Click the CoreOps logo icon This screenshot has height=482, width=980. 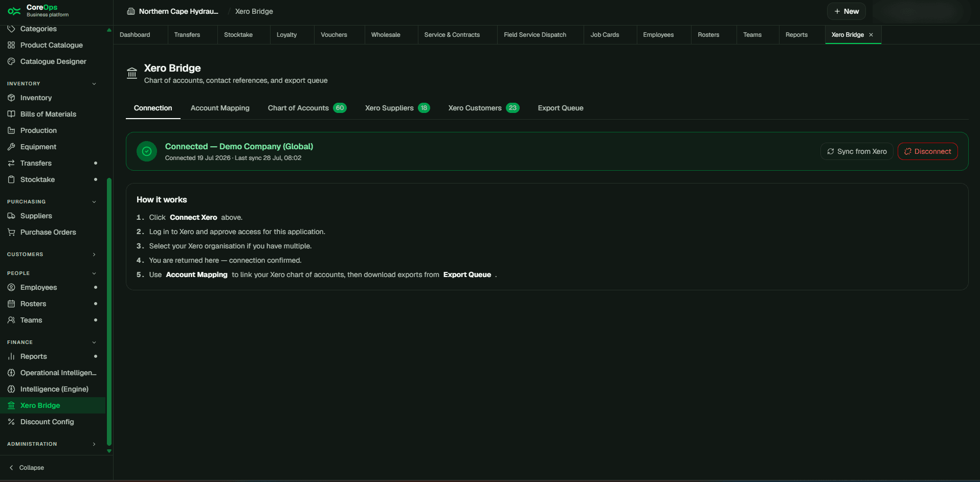[14, 11]
